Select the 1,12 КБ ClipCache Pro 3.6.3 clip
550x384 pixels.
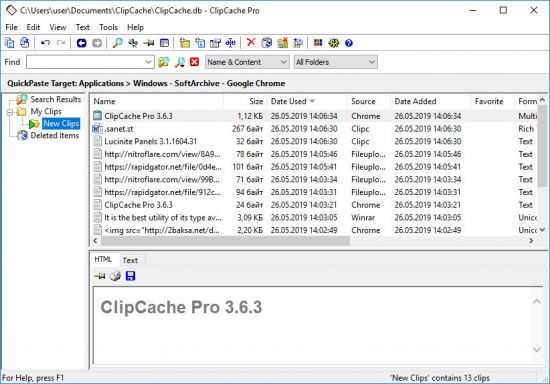(314, 116)
